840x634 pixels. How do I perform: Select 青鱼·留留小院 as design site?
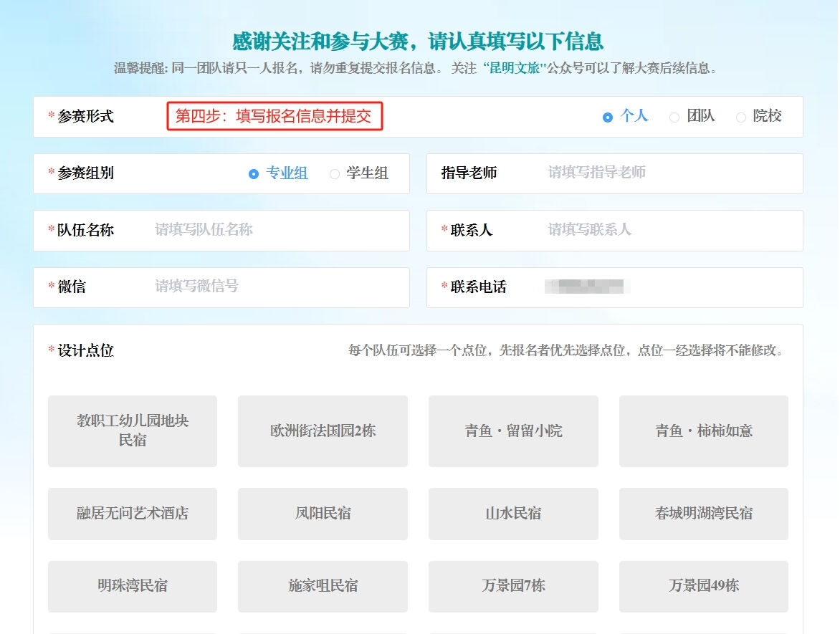tap(513, 431)
